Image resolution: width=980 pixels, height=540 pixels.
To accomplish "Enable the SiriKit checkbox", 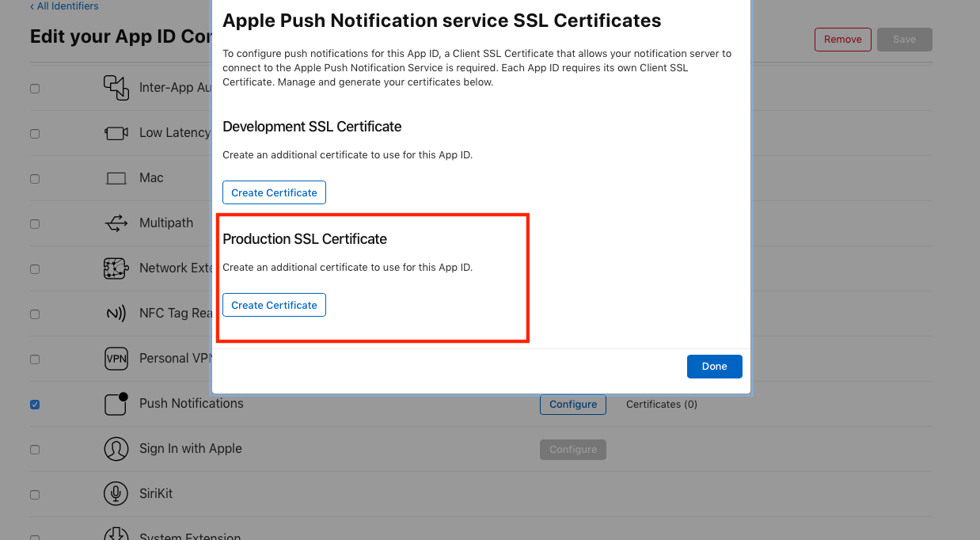I will click(x=35, y=495).
